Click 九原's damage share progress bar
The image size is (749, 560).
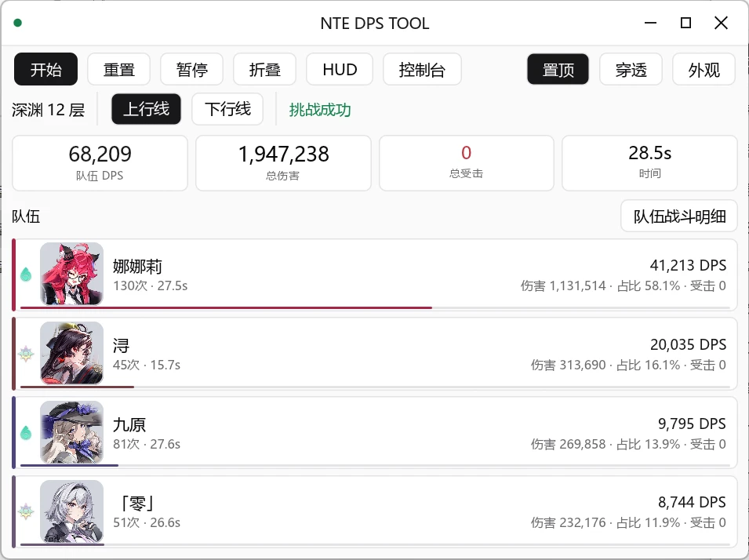tap(375, 465)
